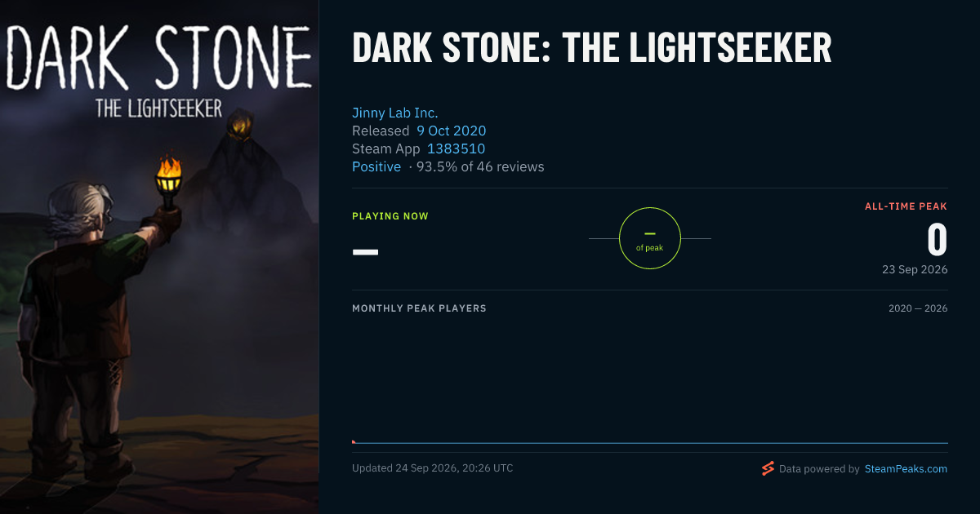The height and width of the screenshot is (514, 980).
Task: Click the orange chart start marker
Action: pos(354,441)
